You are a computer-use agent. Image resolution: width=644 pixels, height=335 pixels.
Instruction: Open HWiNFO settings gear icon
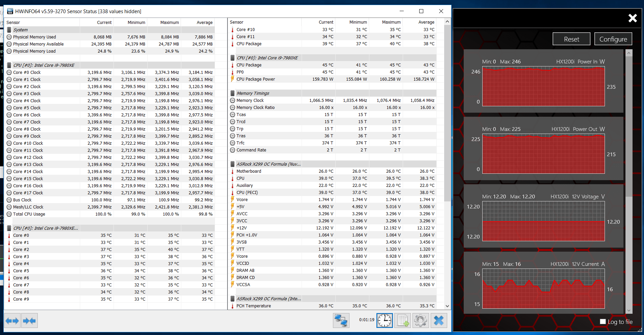click(x=421, y=320)
